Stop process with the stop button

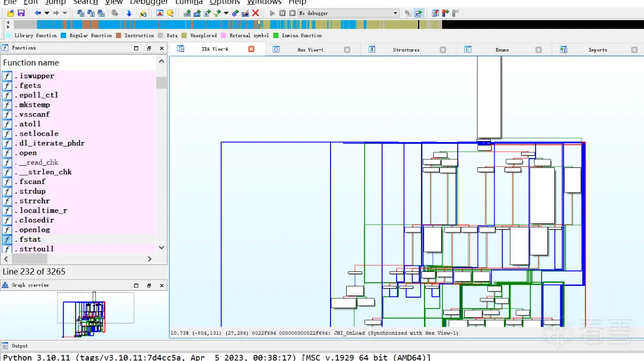[x=292, y=13]
